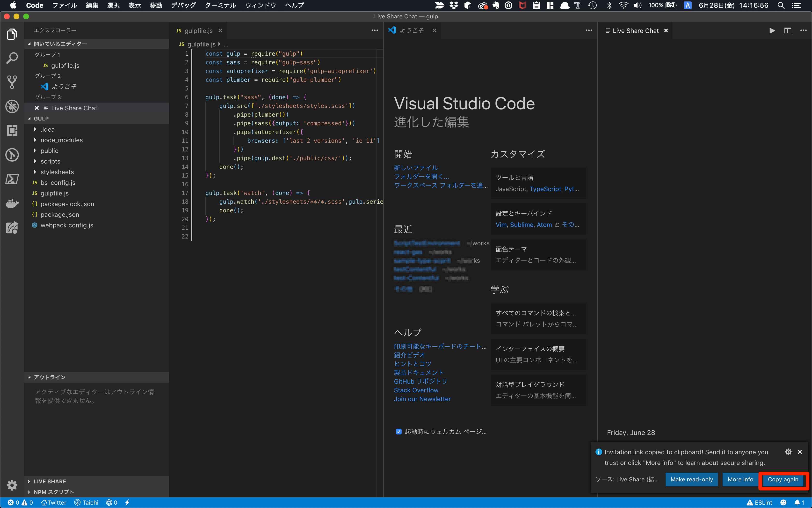Close Live Share Chat in open editors list
The height and width of the screenshot is (508, 812).
point(36,108)
